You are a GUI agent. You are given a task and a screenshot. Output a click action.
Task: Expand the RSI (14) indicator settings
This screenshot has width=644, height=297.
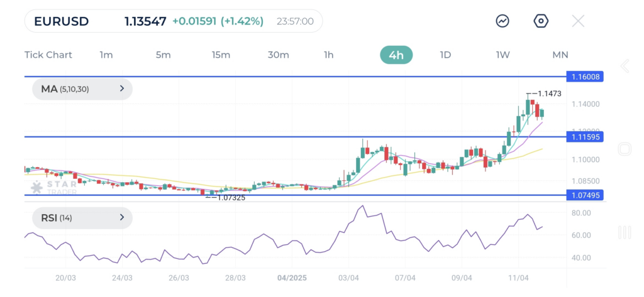click(x=82, y=218)
